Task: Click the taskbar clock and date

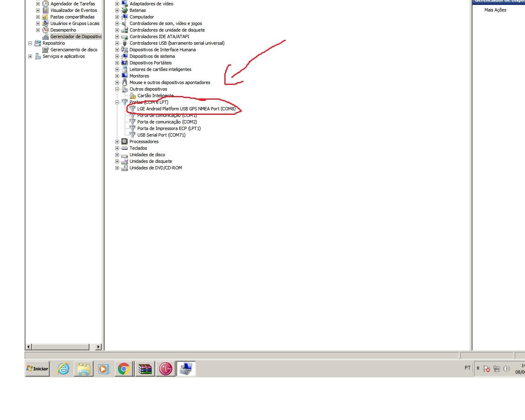Action: pyautogui.click(x=520, y=369)
